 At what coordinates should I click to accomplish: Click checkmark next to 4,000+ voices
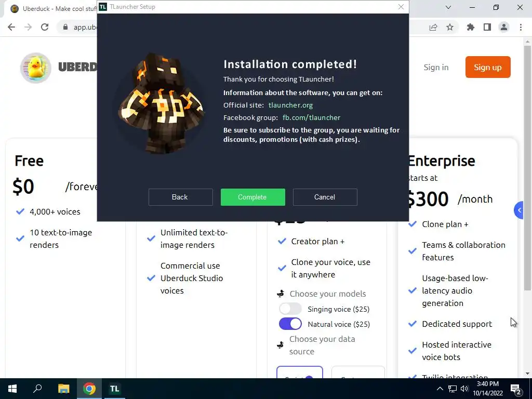pyautogui.click(x=20, y=212)
